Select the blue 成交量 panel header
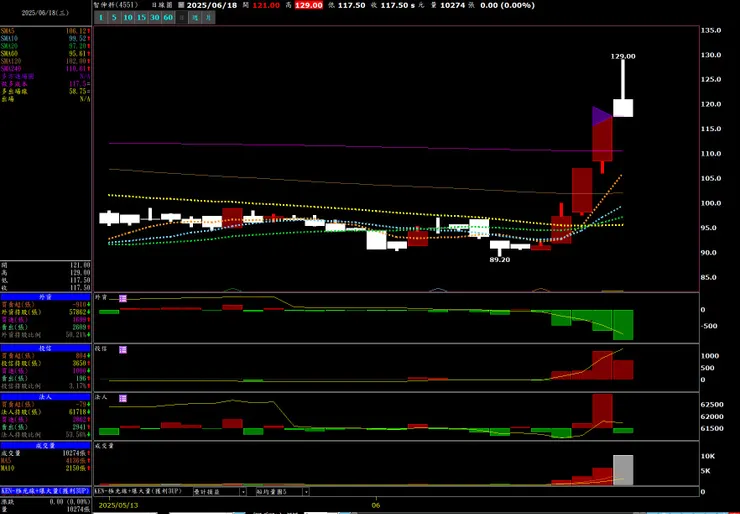The image size is (740, 514). (45, 445)
